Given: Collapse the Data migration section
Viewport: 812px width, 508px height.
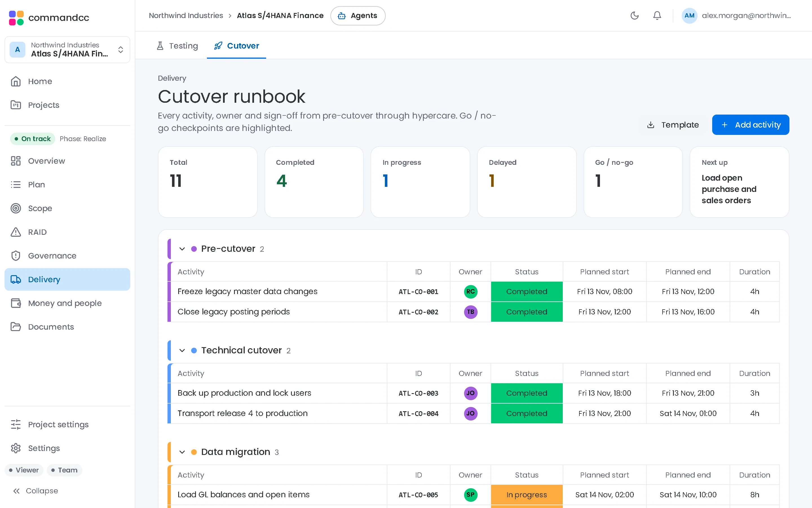Looking at the screenshot, I should coord(182,452).
